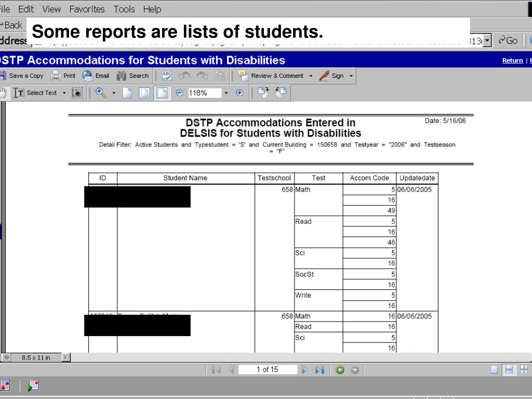532x399 pixels.
Task: Open the Tools menu
Action: 124,9
